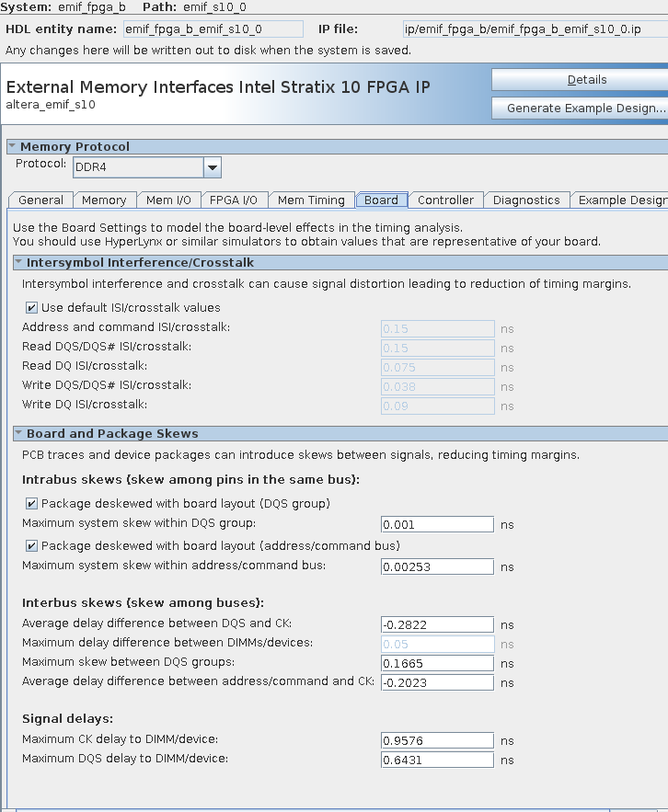Click the HDL entity name field
The width and height of the screenshot is (668, 812).
click(x=213, y=29)
